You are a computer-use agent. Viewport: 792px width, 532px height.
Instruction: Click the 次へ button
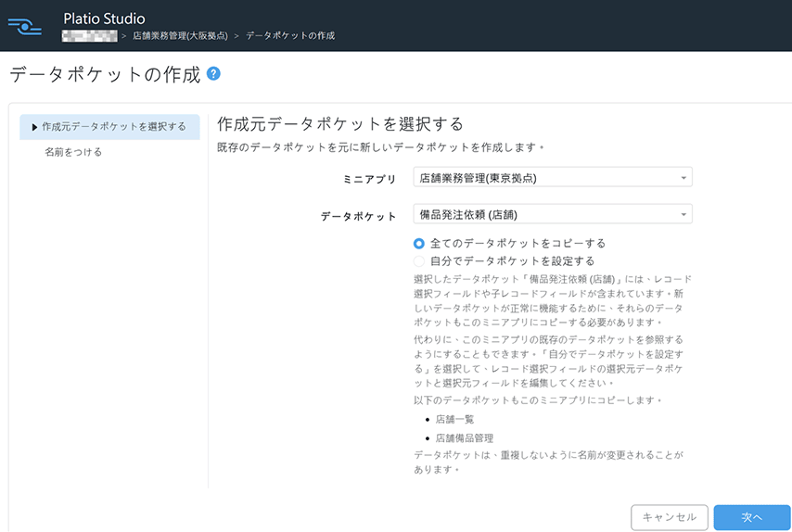pyautogui.click(x=752, y=517)
